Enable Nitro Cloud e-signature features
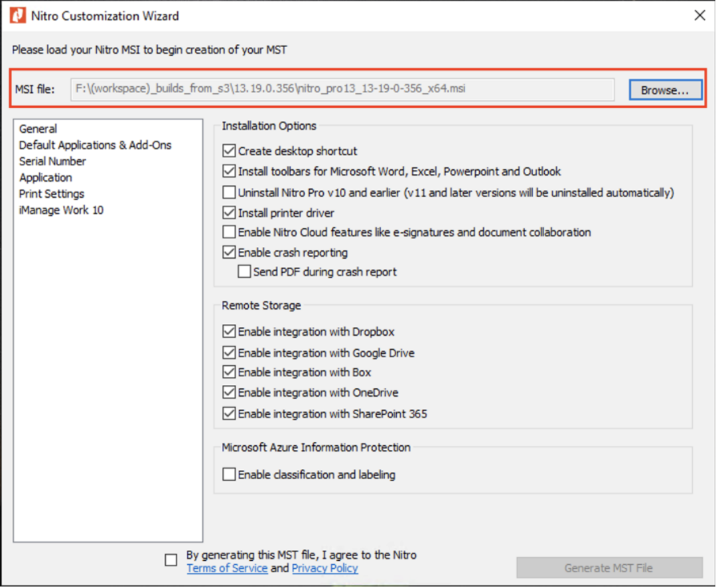This screenshot has width=718, height=588. click(229, 232)
